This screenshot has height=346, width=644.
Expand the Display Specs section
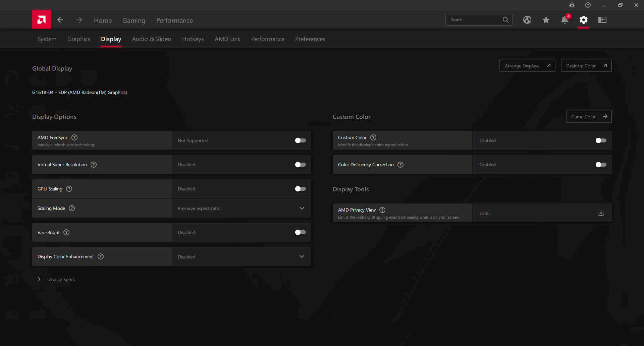[x=39, y=279]
